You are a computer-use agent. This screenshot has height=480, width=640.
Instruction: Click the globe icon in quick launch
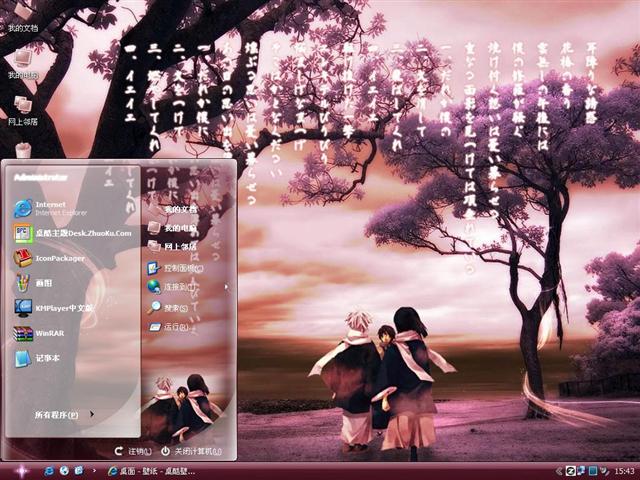coord(64,471)
